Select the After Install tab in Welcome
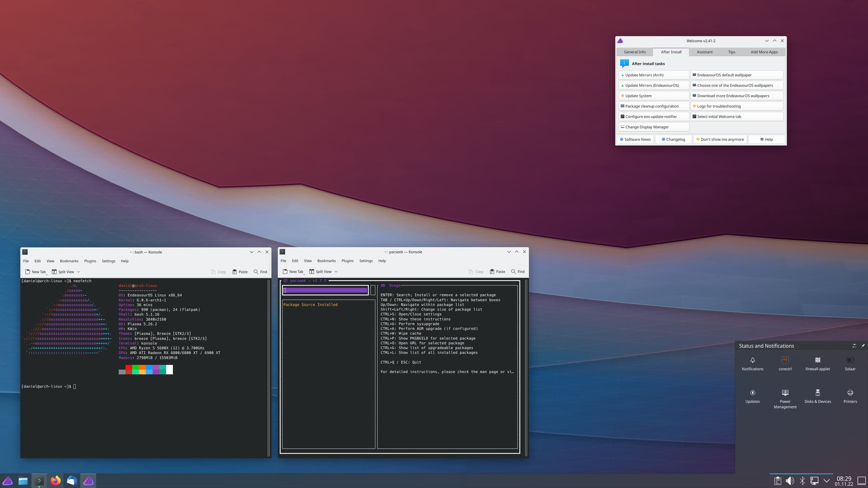The height and width of the screenshot is (488, 868). [671, 52]
